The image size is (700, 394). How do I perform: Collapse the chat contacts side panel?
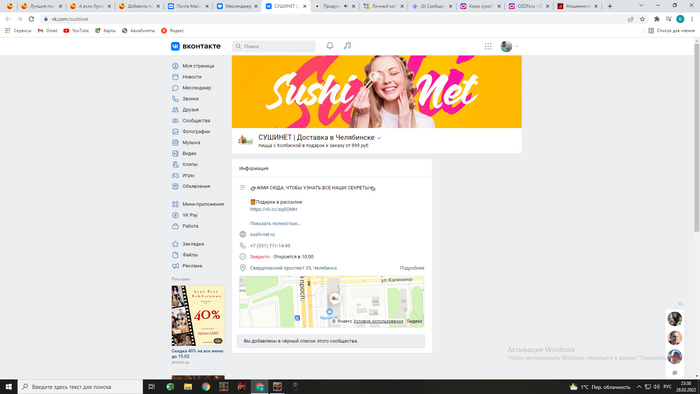tap(680, 303)
